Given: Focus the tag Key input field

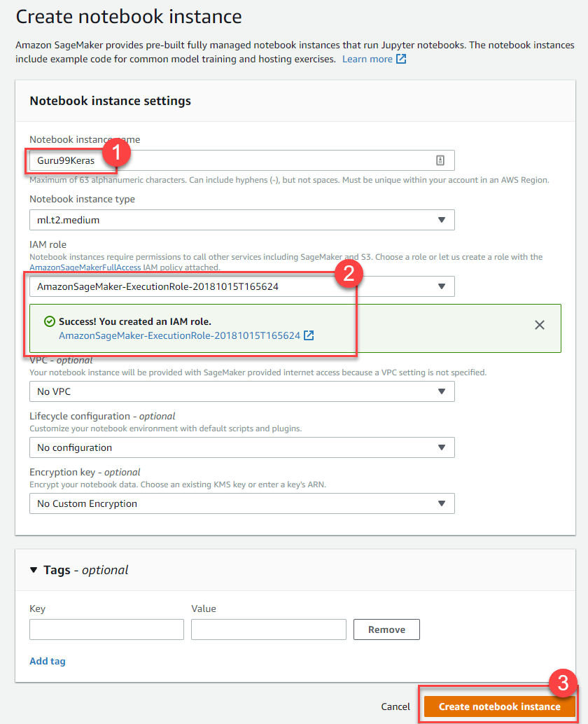Looking at the screenshot, I should click(106, 629).
